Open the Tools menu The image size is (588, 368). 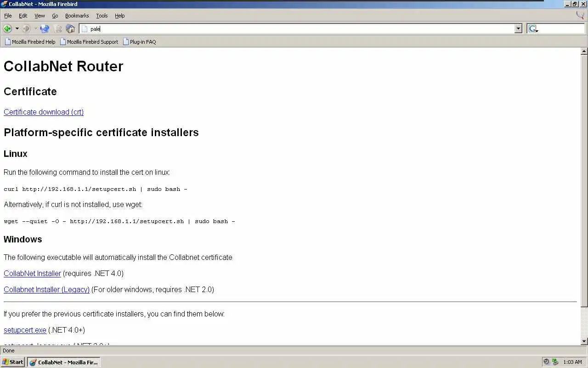coord(102,16)
